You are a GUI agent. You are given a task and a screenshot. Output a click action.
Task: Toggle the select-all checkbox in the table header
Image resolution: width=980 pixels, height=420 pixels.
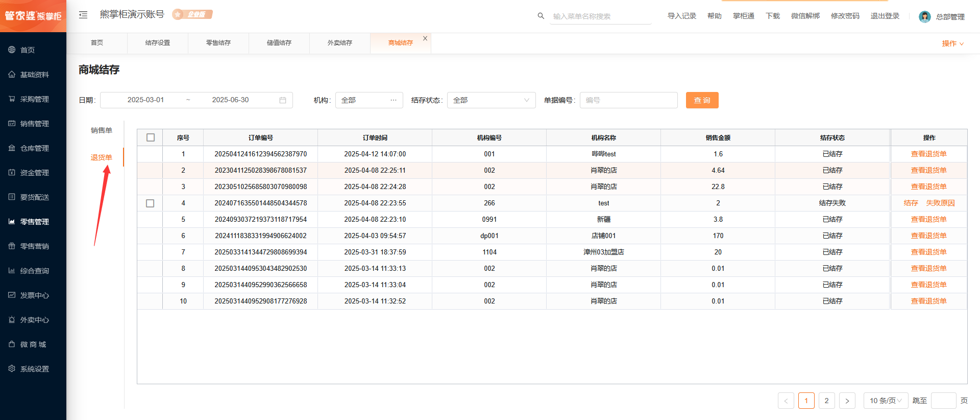click(x=151, y=137)
